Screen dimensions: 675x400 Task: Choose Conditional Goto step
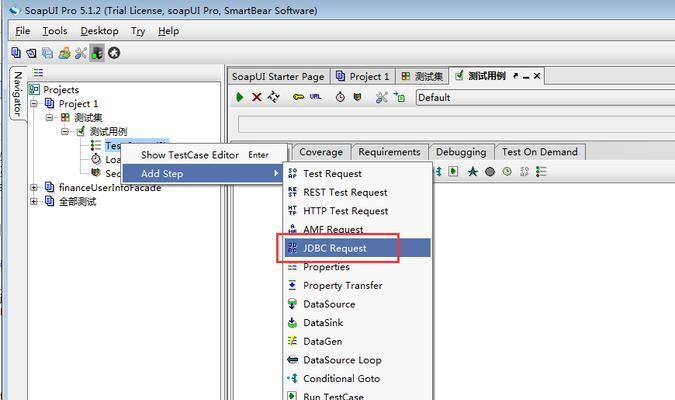pos(358,378)
